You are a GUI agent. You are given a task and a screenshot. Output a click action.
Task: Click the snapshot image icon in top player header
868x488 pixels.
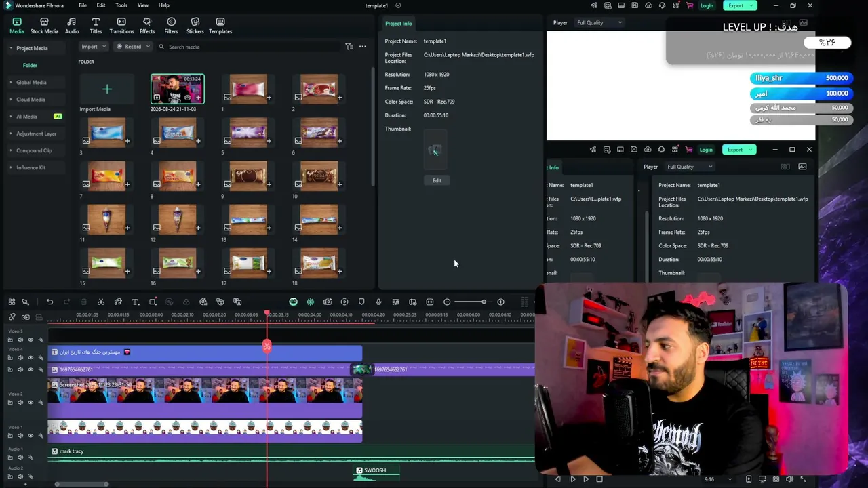click(x=803, y=22)
